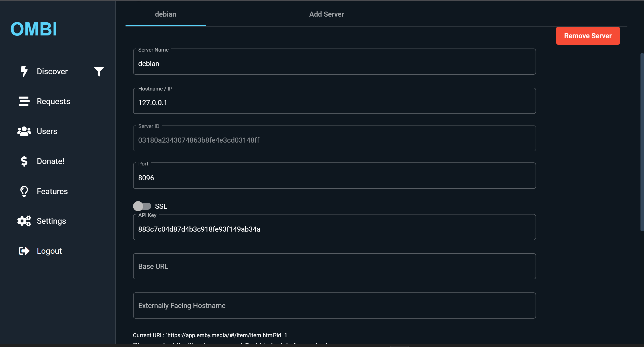This screenshot has height=347, width=644.
Task: Enable the SSL toggle switch
Action: [x=142, y=206]
